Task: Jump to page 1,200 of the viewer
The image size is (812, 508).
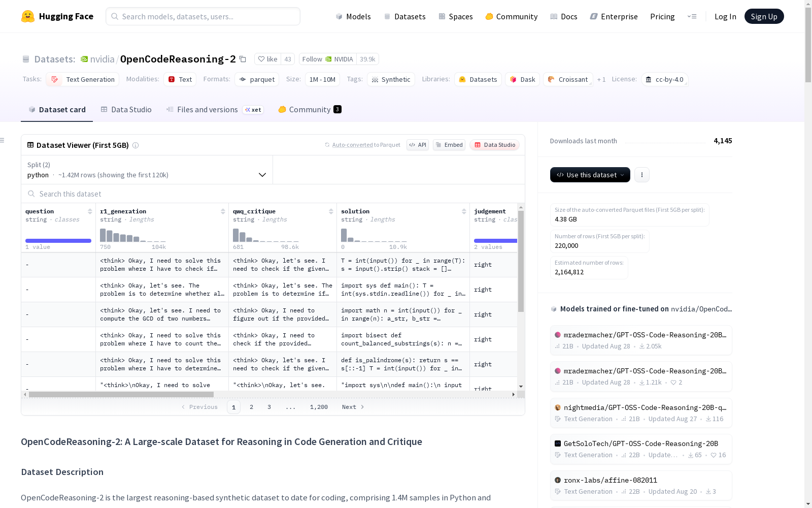Action: tap(319, 407)
